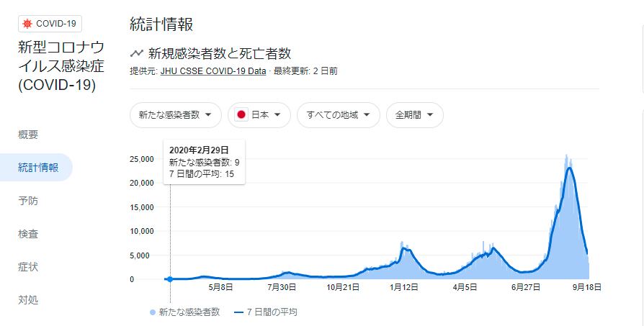Click the 統計情報 page heading
644x326 pixels.
point(161,24)
